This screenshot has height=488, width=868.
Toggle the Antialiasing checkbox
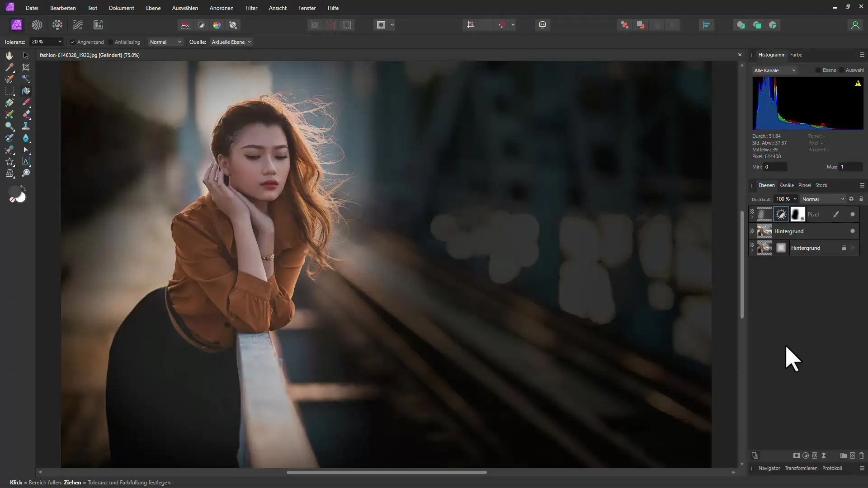tap(110, 42)
